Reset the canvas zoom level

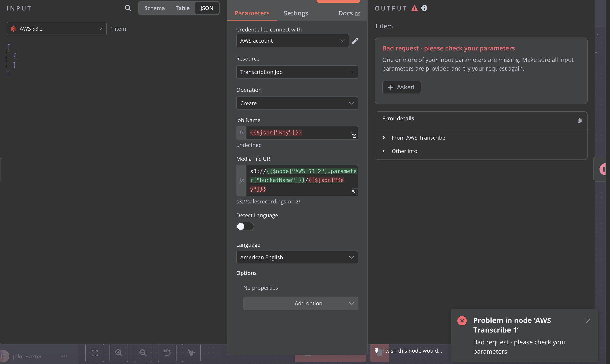pyautogui.click(x=167, y=353)
